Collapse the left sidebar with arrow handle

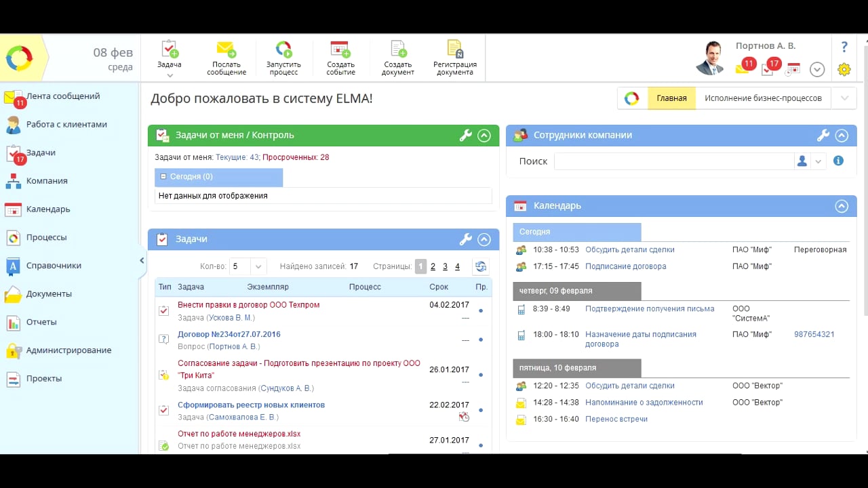(142, 260)
